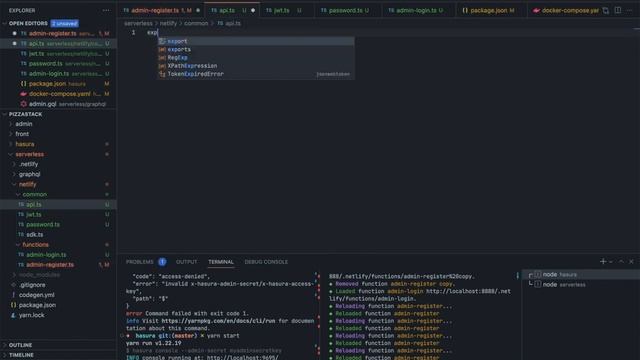Image resolution: width=640 pixels, height=360 pixels.
Task: Select admin.gql in Open Editors
Action: click(x=58, y=104)
